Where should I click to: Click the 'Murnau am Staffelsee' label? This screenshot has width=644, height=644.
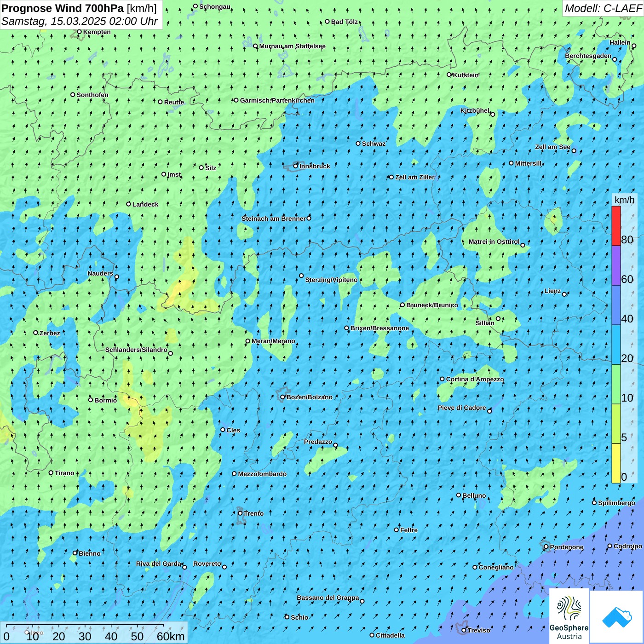[x=293, y=46]
